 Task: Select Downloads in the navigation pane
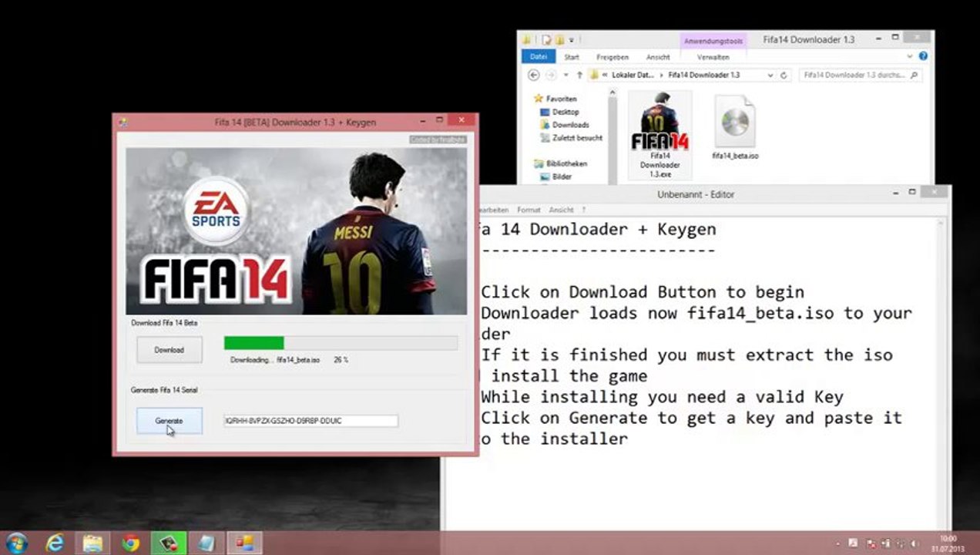pos(570,125)
